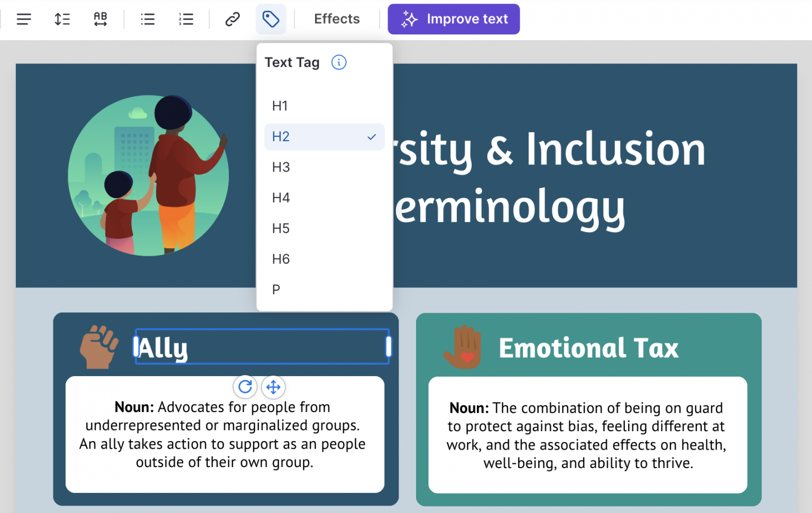Select H1 text tag

[x=280, y=106]
